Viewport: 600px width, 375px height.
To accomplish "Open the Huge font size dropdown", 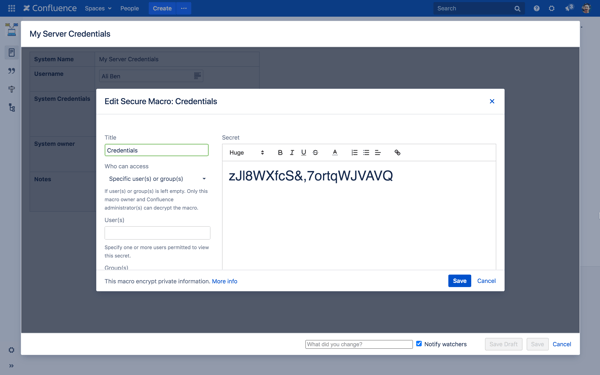I will click(246, 152).
